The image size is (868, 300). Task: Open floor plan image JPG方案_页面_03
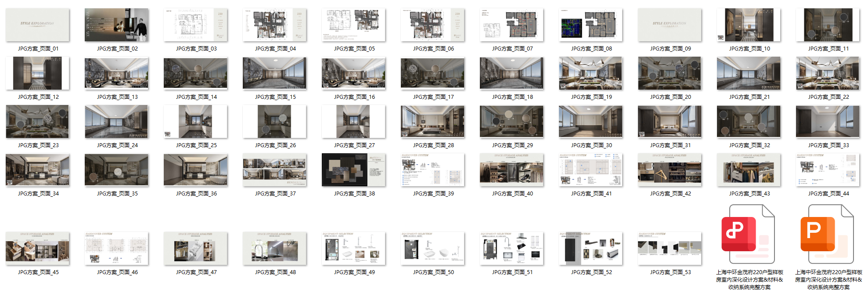coord(195,25)
